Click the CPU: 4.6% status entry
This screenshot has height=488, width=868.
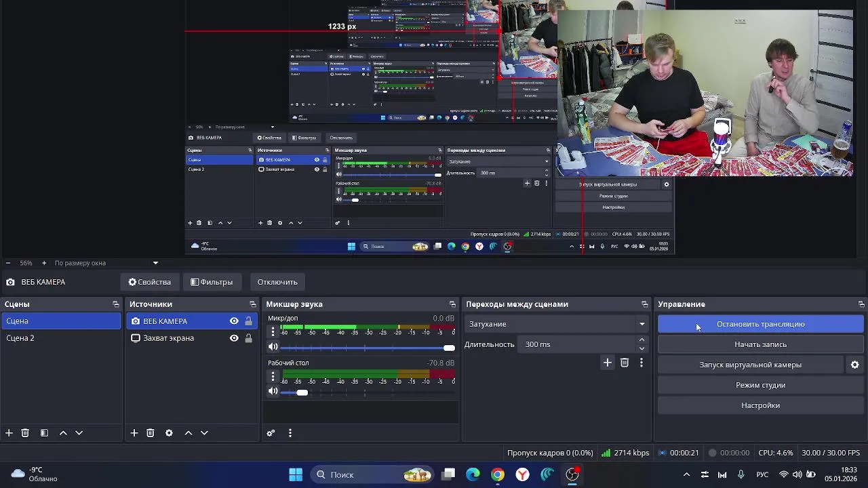[775, 453]
